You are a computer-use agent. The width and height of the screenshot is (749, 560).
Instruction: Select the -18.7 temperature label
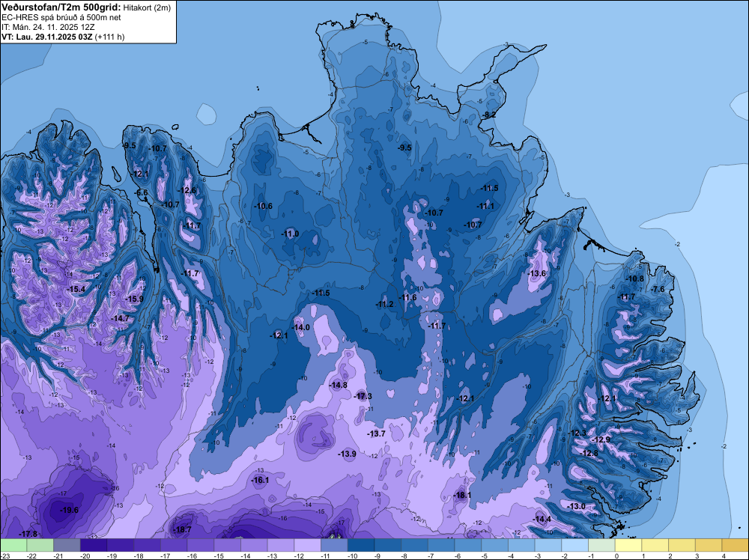point(182,529)
